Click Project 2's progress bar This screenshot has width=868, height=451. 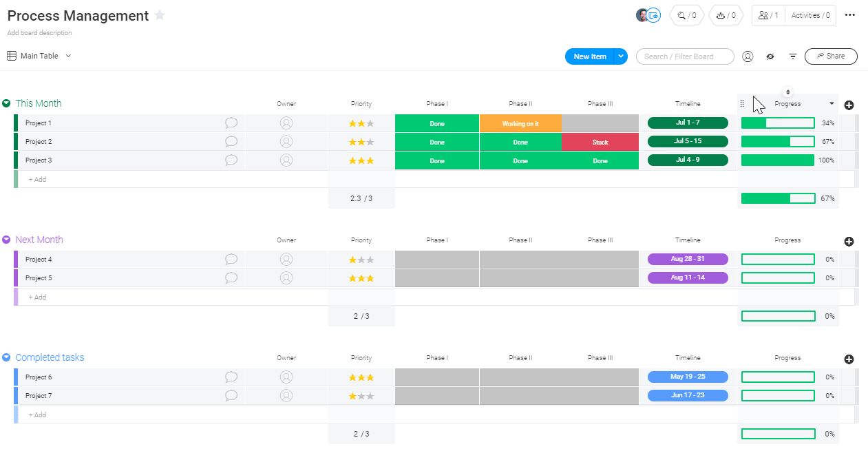coord(777,141)
